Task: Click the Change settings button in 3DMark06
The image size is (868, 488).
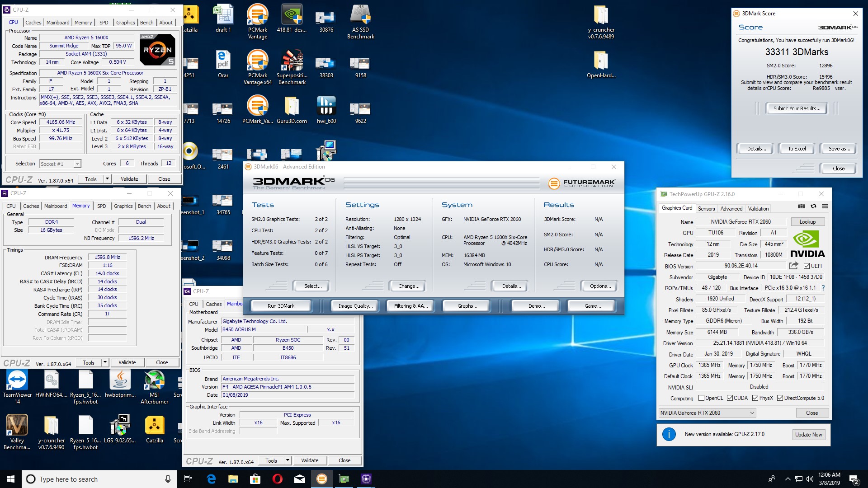Action: point(409,286)
